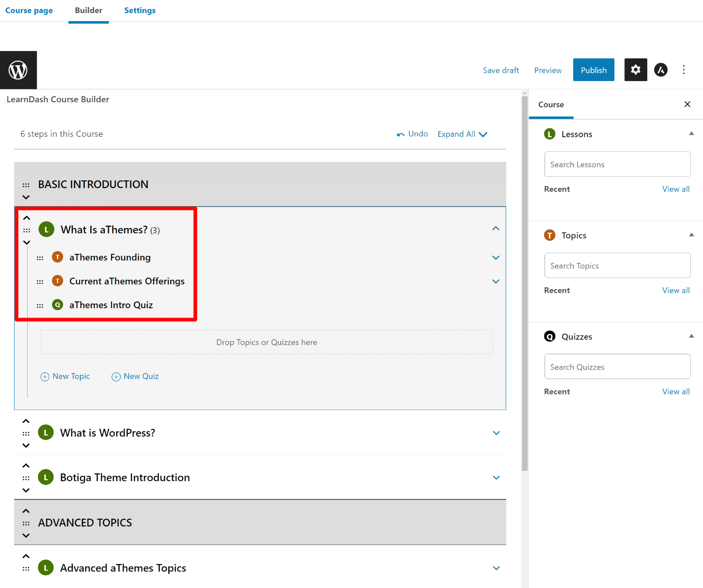Click the Undo arrow icon

[x=401, y=134]
